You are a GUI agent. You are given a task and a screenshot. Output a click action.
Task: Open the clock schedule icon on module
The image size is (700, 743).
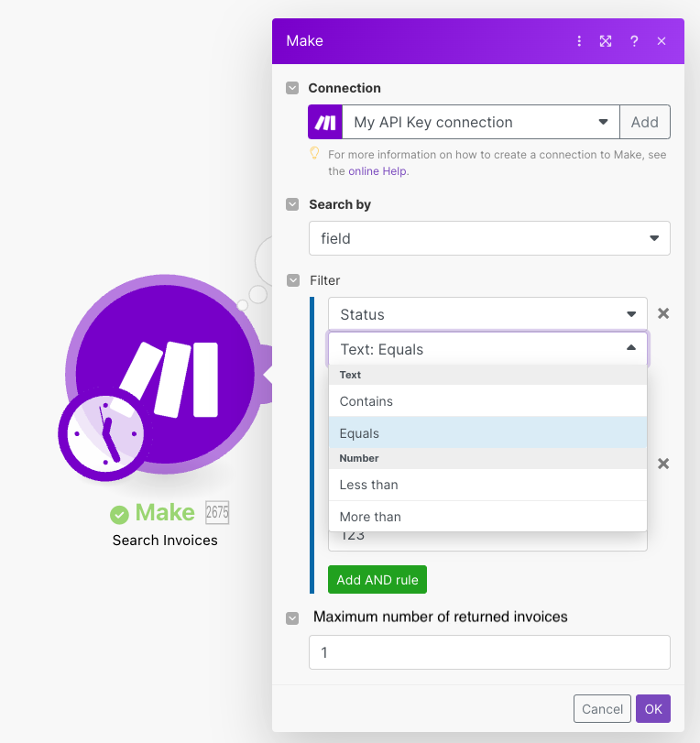pos(105,433)
